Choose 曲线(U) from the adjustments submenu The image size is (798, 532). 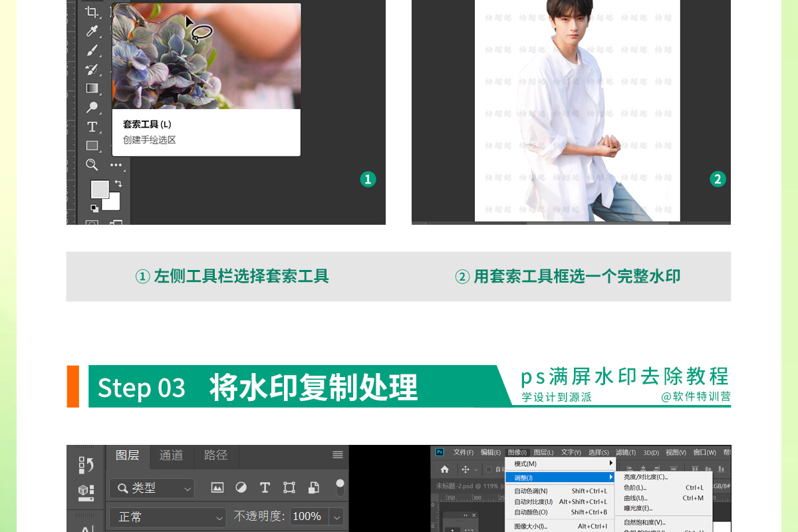635,498
